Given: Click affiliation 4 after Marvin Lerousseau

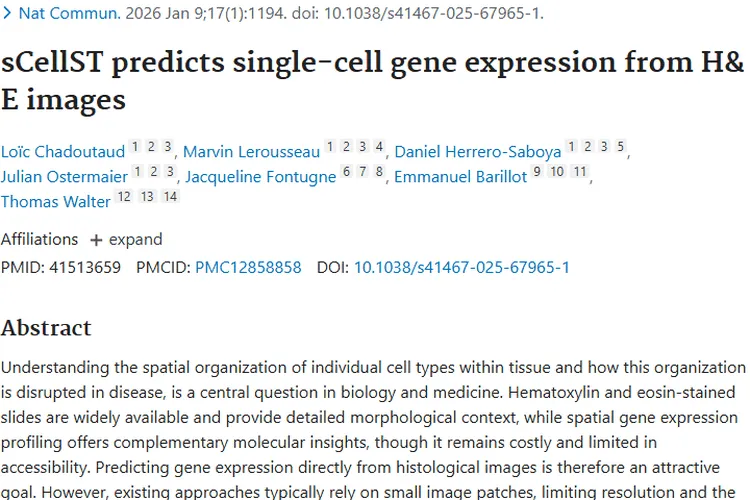Looking at the screenshot, I should [379, 148].
